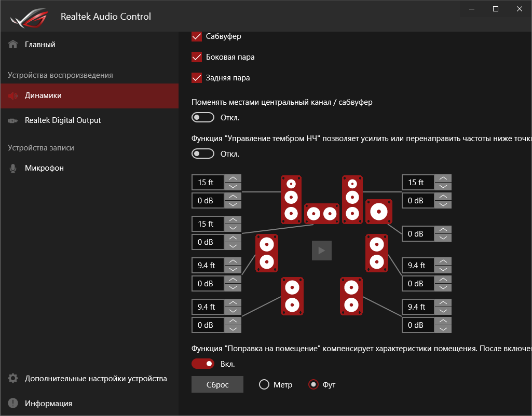Increase front right distance with up arrow
The height and width of the screenshot is (416, 532).
click(443, 178)
